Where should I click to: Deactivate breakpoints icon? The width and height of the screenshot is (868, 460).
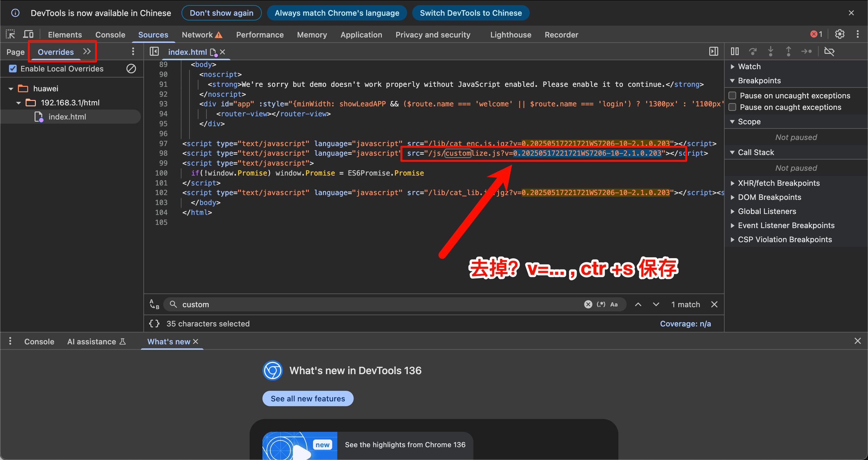[829, 52]
